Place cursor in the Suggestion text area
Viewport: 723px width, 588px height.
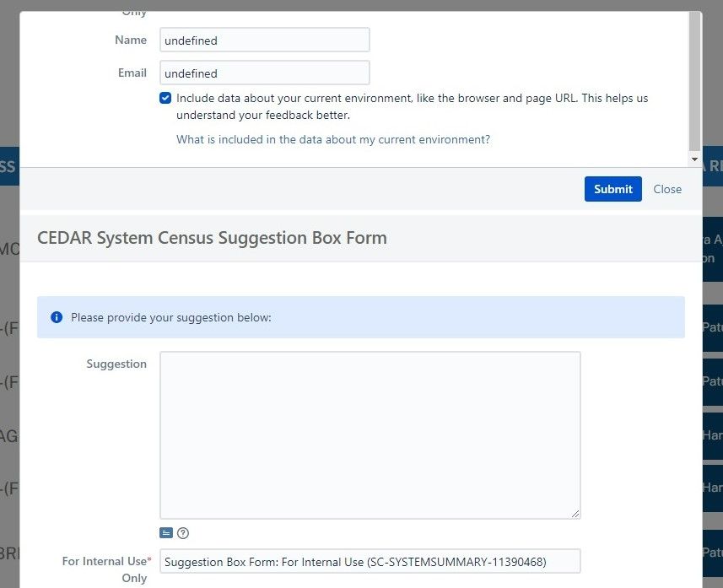pos(370,434)
